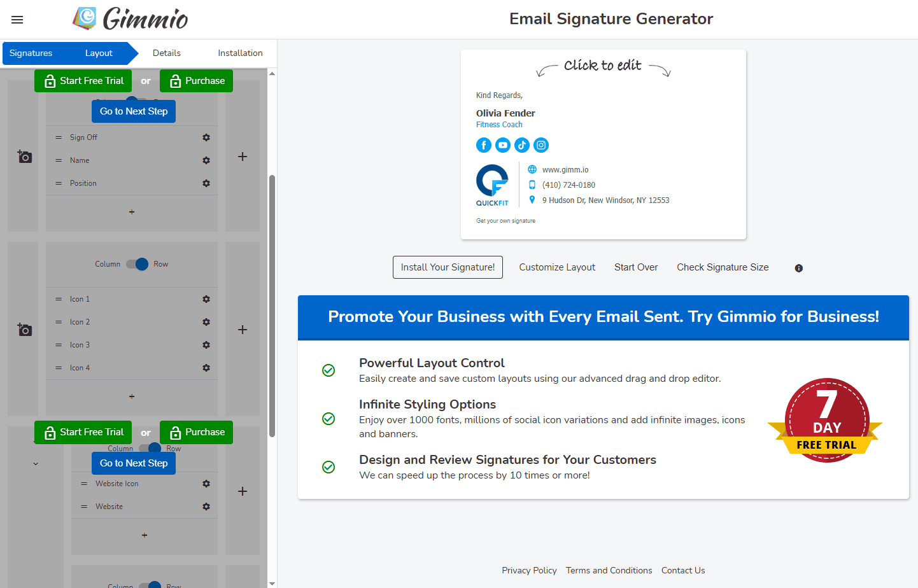Open the Terms and Conditions link

(x=609, y=571)
